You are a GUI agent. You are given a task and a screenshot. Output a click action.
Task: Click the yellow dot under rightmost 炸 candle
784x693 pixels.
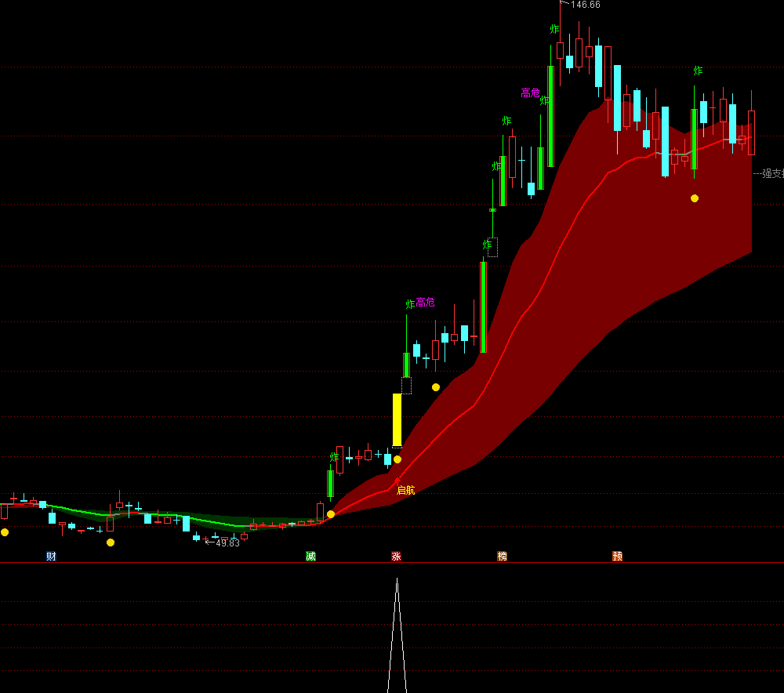coord(695,198)
